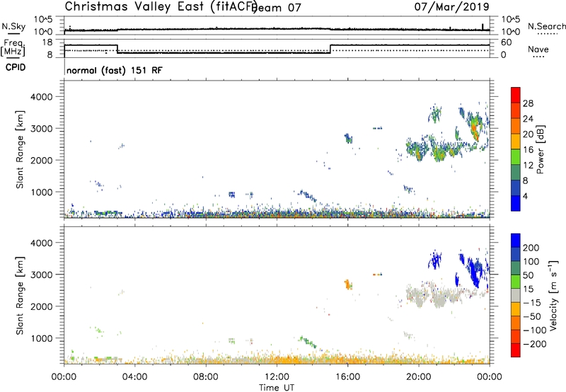Click 'normal (fast) 151 RF' text

pos(115,70)
